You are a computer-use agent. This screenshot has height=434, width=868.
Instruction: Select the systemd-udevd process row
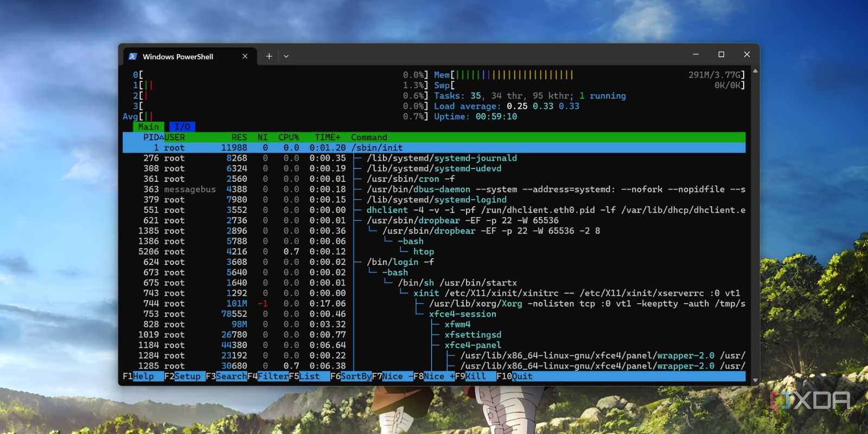(x=434, y=169)
